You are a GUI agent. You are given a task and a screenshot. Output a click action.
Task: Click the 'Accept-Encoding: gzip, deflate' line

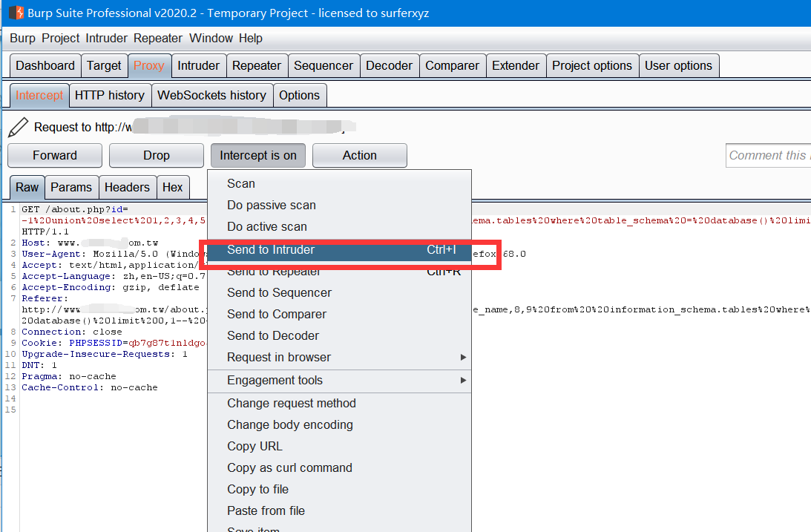tap(110, 287)
